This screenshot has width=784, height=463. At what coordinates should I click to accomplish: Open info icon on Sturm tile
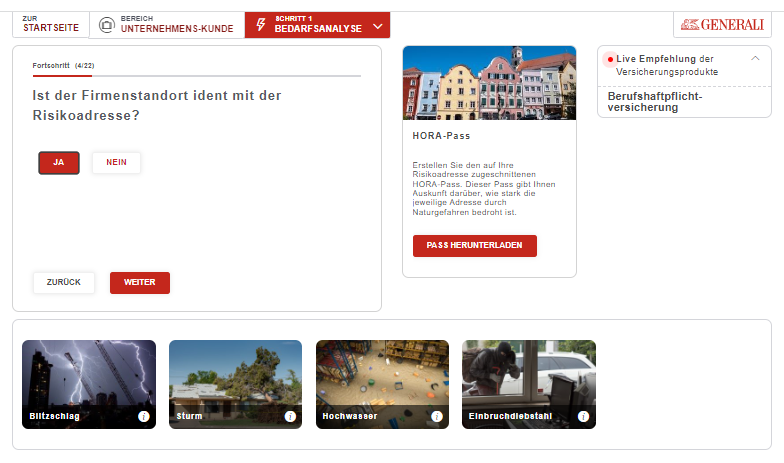coord(290,416)
